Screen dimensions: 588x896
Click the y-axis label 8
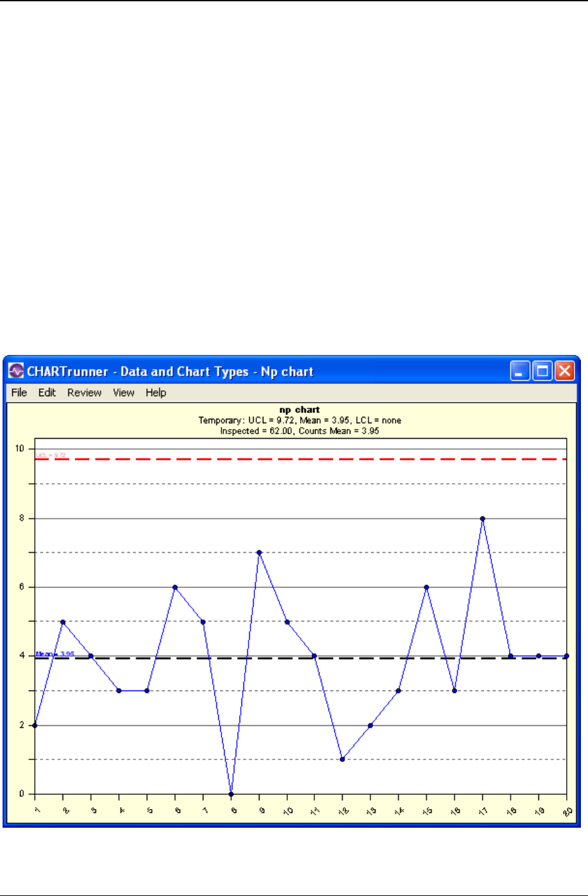[x=23, y=518]
